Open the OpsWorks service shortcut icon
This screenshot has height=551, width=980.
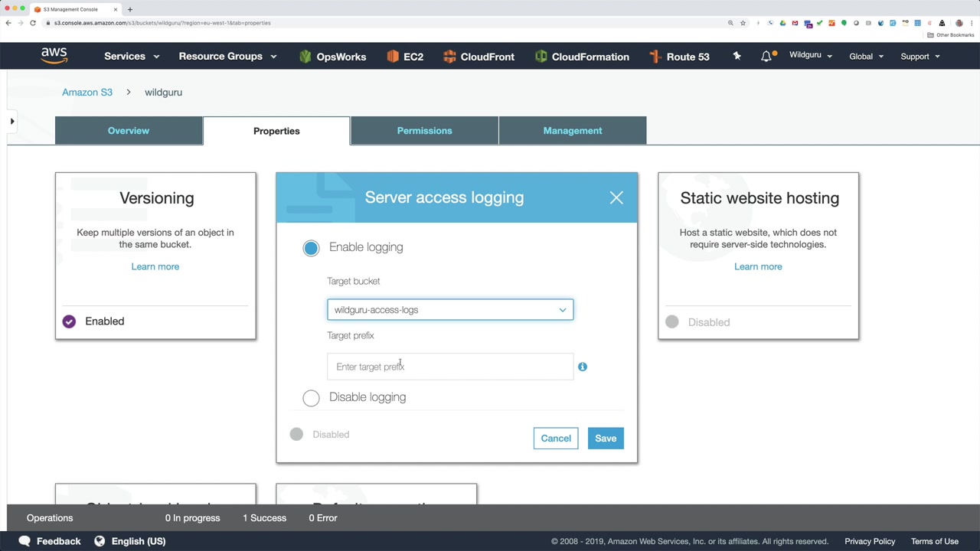pyautogui.click(x=305, y=56)
